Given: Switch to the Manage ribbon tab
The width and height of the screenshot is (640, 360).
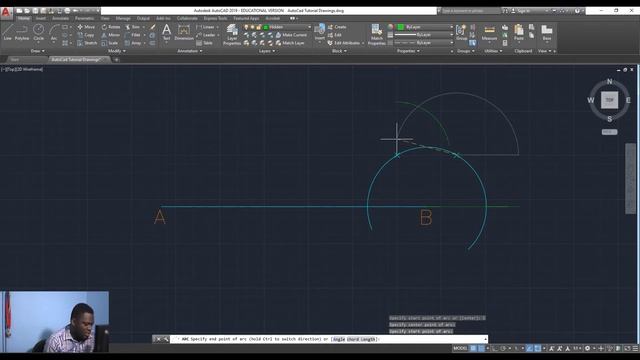Looking at the screenshot, I should point(123,18).
